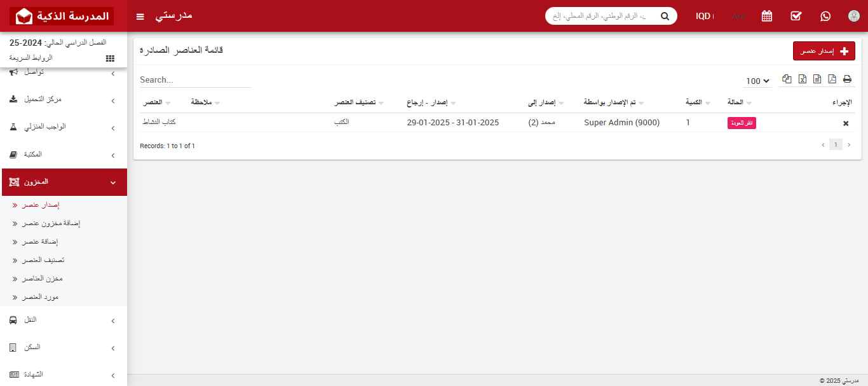Viewport: 868px width, 386px height.
Task: Click the إصدار عنصر button
Action: [x=824, y=51]
